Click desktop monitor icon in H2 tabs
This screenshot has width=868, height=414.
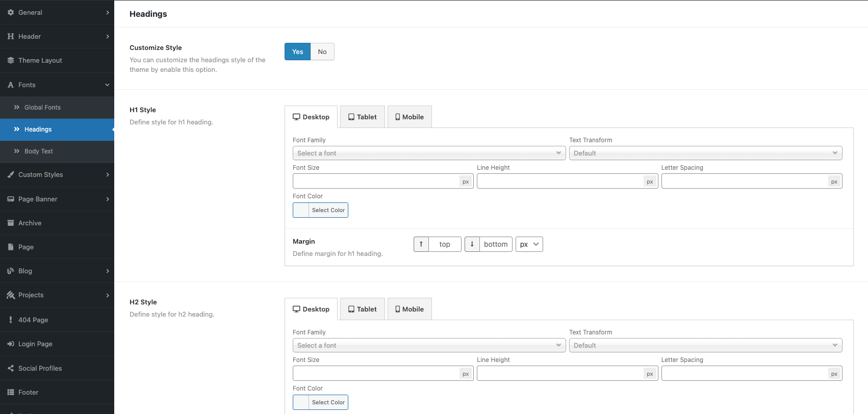(x=296, y=309)
